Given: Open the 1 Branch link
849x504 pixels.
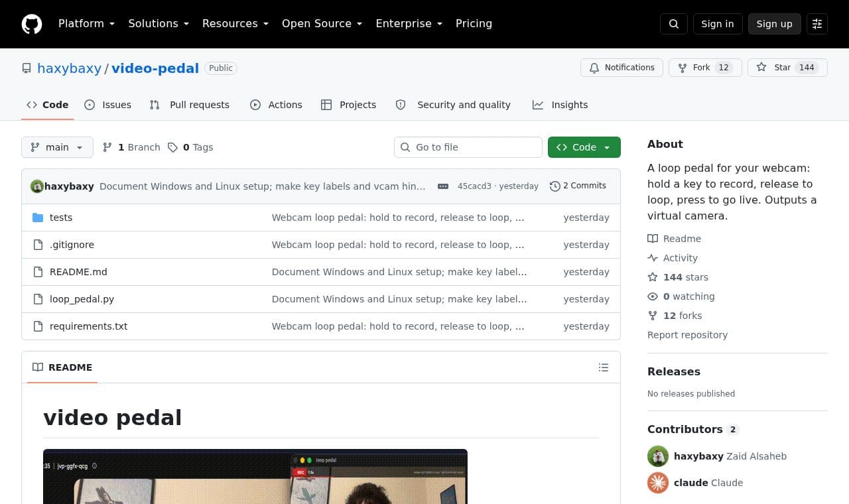Looking at the screenshot, I should pyautogui.click(x=131, y=147).
